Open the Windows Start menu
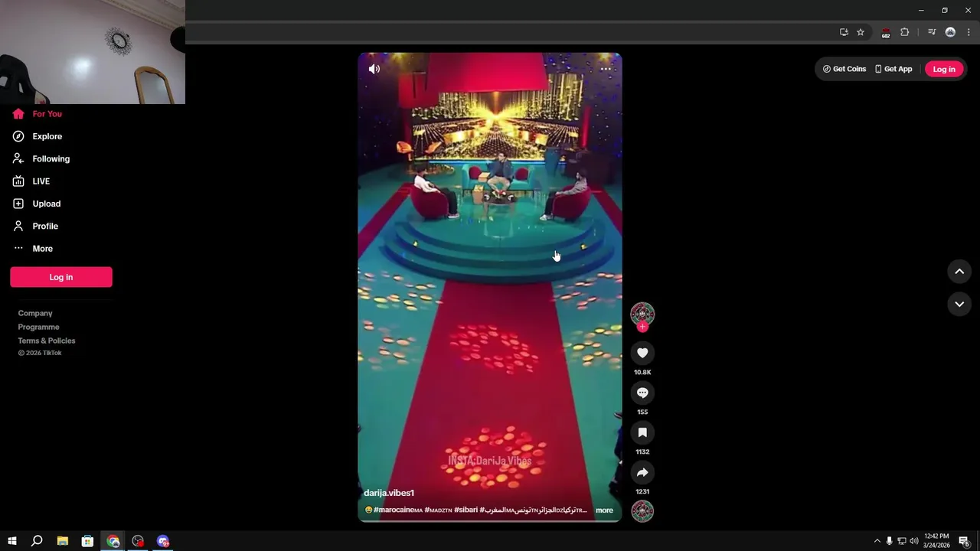 (x=12, y=541)
